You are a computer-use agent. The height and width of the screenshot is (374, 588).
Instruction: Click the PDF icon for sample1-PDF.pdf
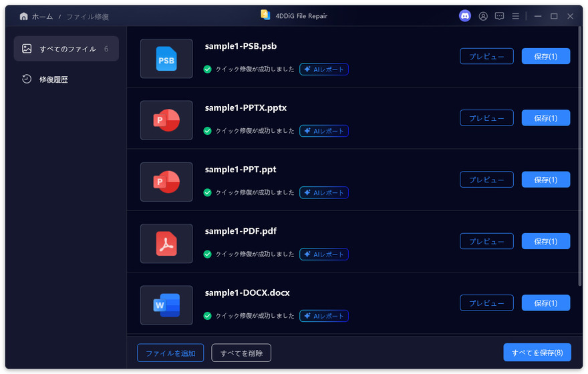click(166, 244)
